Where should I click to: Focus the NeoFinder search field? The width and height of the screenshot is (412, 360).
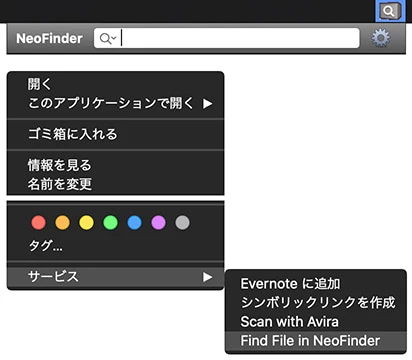227,38
